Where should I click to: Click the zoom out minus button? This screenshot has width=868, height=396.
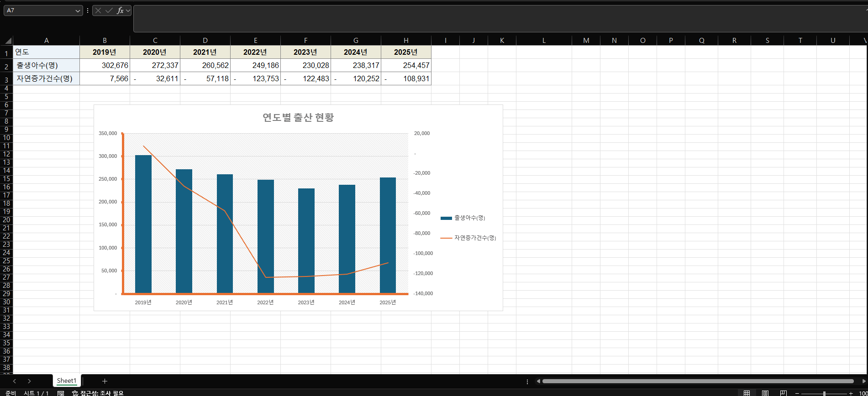pyautogui.click(x=797, y=393)
